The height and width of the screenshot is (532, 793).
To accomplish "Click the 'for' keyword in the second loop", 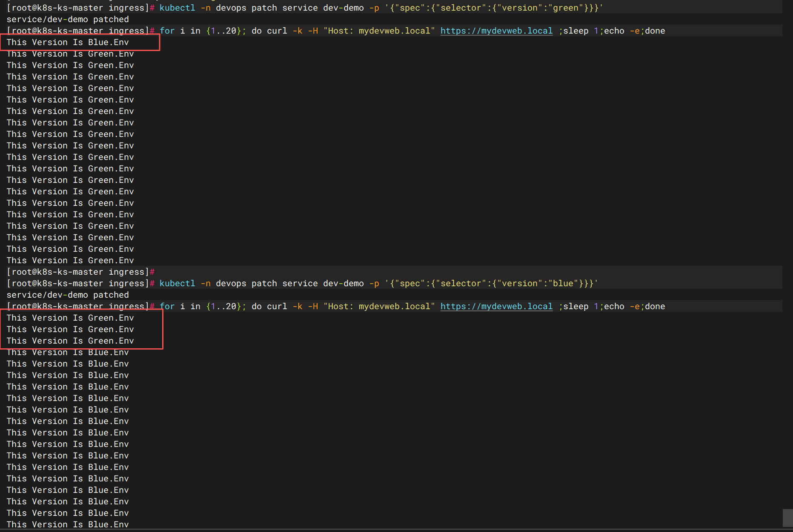I will (x=167, y=306).
